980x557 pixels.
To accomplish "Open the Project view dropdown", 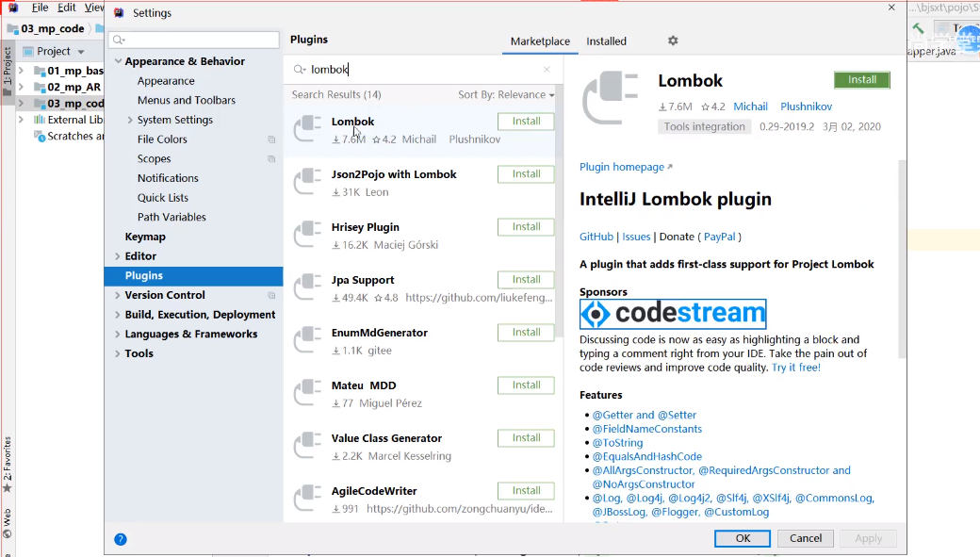I will tap(81, 51).
